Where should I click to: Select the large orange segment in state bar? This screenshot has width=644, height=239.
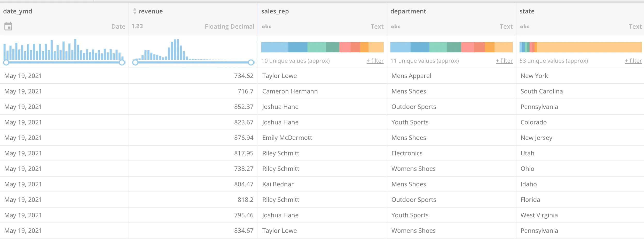(x=589, y=47)
